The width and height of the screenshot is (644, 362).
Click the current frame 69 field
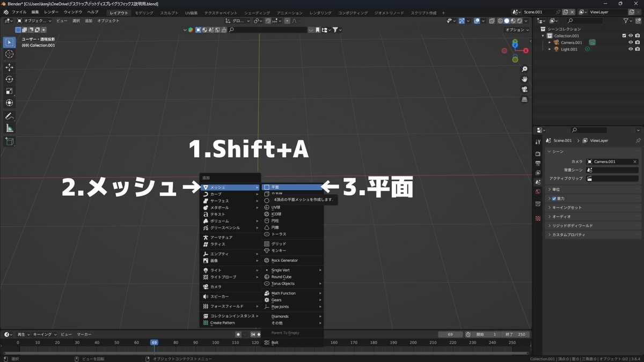450,334
